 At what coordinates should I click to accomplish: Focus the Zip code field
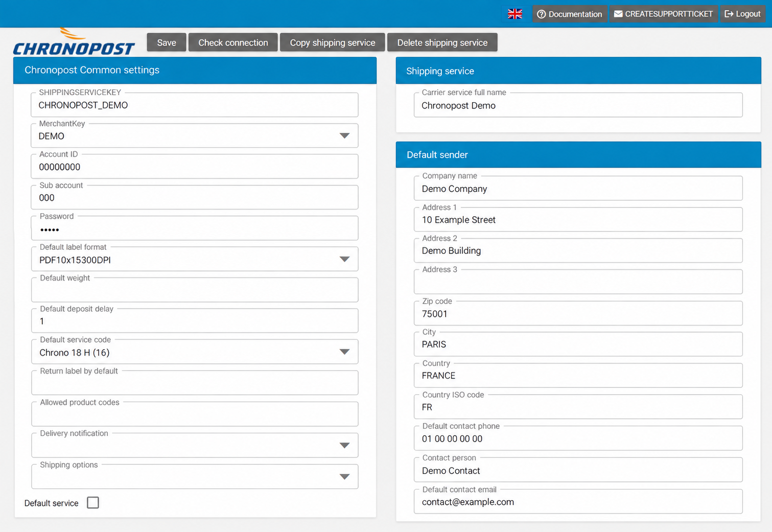pyautogui.click(x=578, y=313)
